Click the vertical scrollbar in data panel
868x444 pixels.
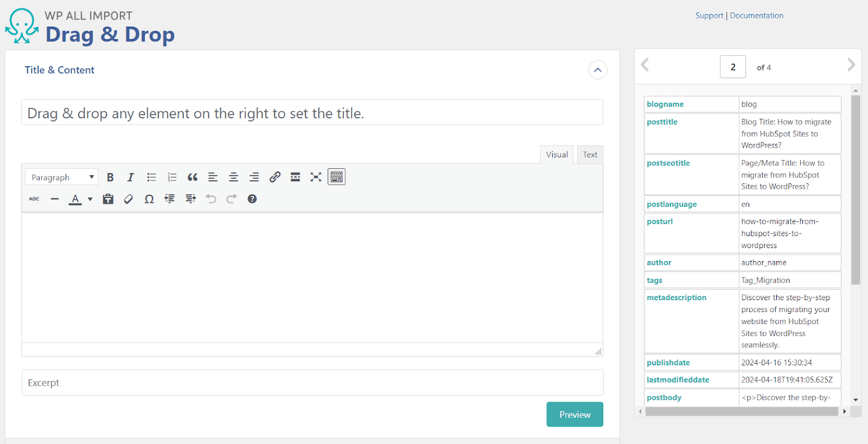click(856, 190)
